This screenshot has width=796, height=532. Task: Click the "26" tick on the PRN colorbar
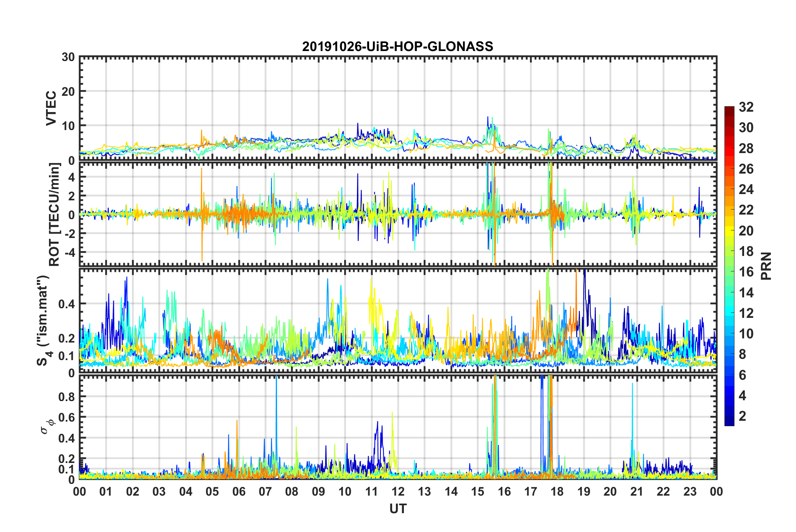pos(746,169)
